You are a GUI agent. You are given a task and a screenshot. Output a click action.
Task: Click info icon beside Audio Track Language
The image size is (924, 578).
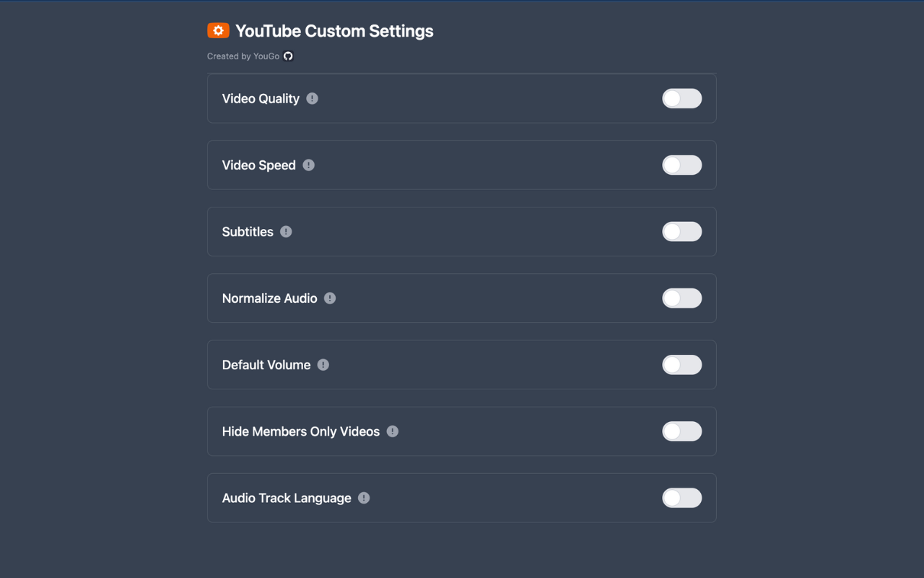pyautogui.click(x=364, y=498)
